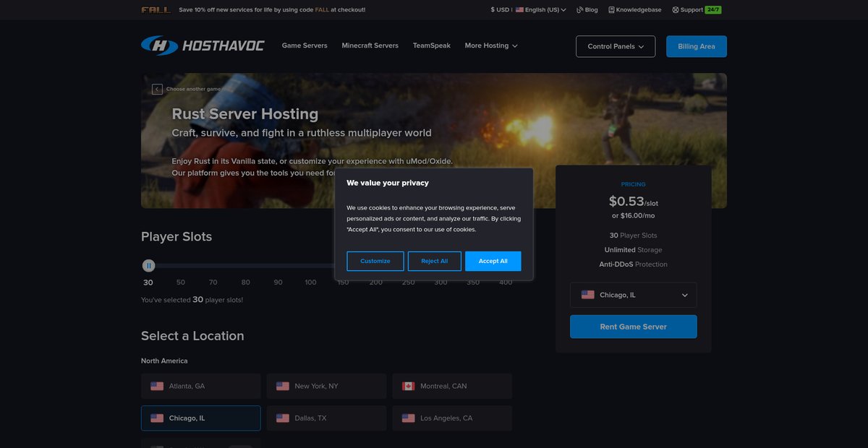Click the FALL promo logo
The image size is (868, 448).
tap(156, 10)
